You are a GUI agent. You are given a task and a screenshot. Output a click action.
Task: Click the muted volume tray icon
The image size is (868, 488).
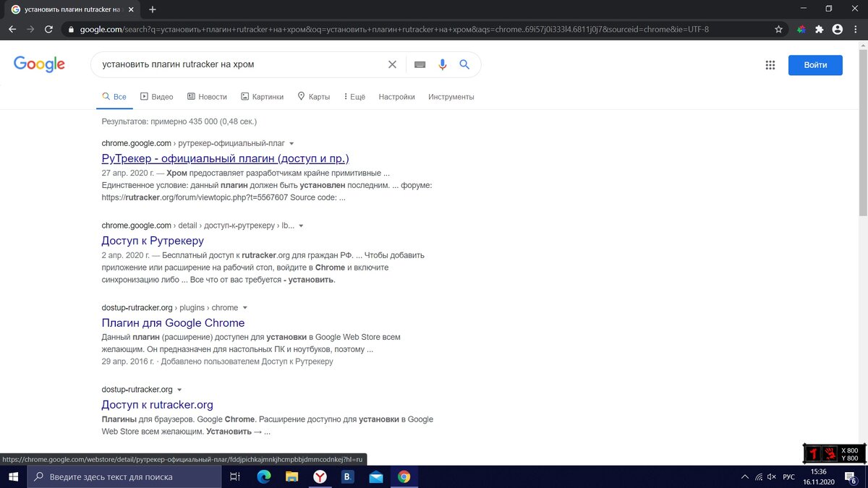click(x=772, y=476)
